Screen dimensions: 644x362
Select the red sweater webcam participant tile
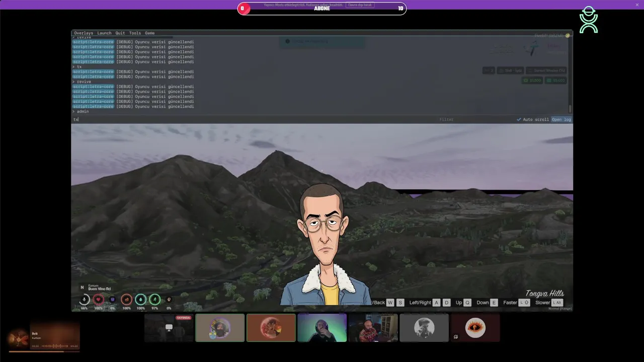[x=373, y=328]
